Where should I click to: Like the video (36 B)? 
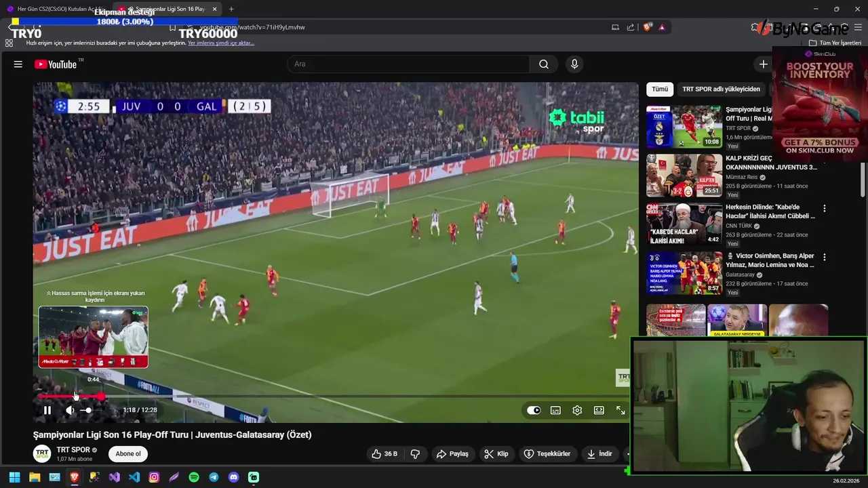point(384,454)
